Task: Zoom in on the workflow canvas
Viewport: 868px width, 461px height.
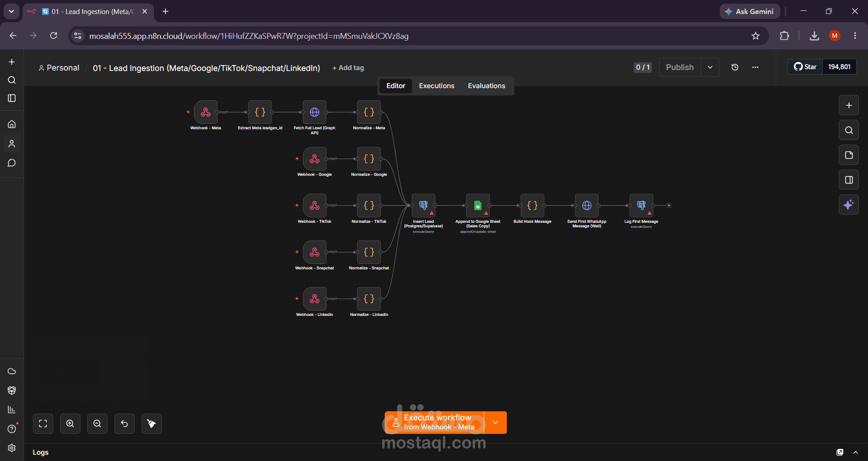Action: [70, 423]
